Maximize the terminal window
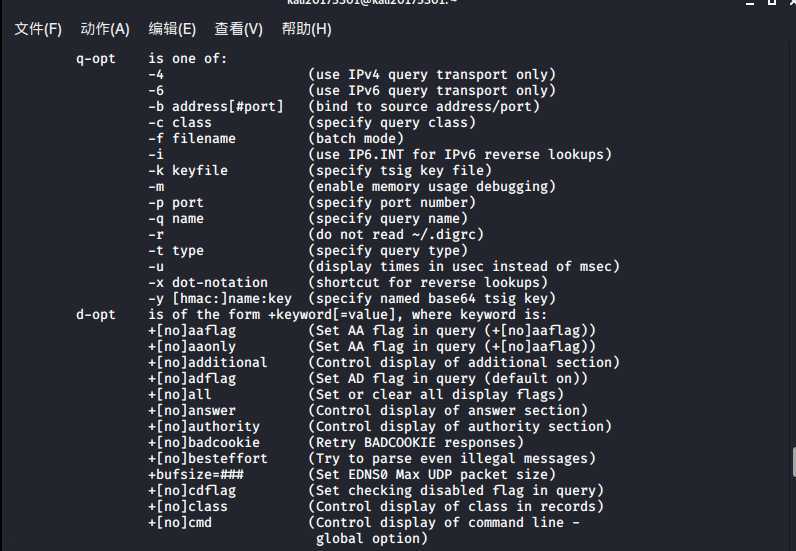The image size is (796, 551). pos(772,2)
